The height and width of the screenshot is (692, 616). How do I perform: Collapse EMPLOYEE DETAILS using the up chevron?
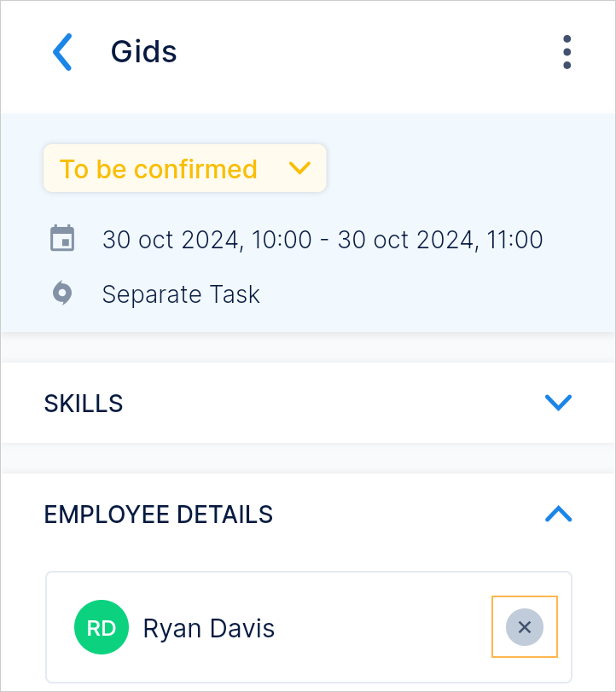558,514
